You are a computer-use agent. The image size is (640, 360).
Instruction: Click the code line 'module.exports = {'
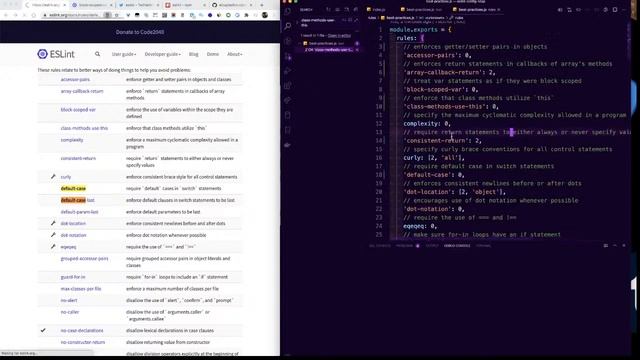tap(420, 30)
